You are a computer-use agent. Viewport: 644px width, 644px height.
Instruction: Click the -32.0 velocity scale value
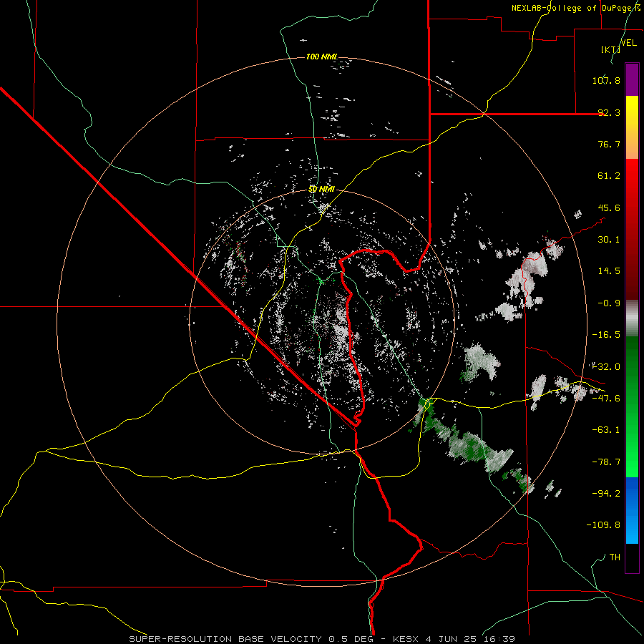point(606,367)
